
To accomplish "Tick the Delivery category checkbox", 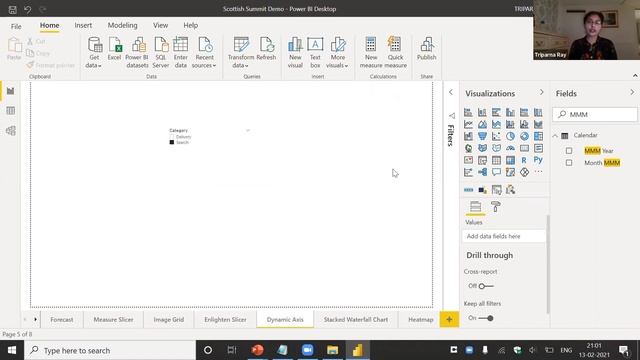I will tap(172, 137).
